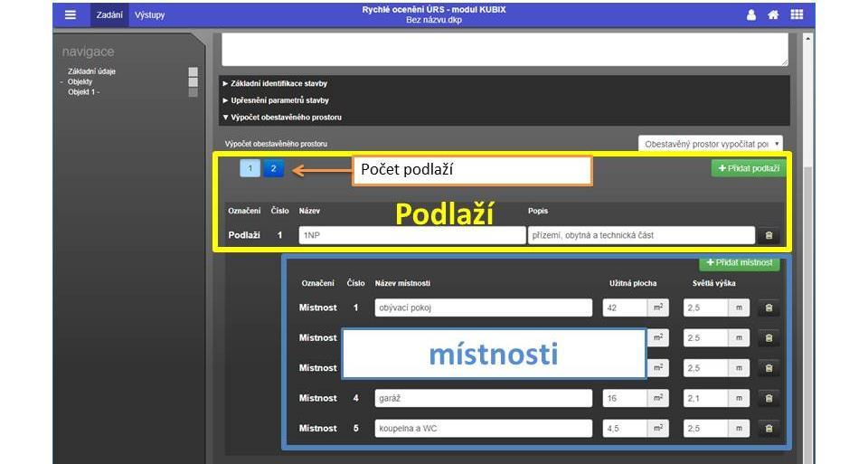This screenshot has width=868, height=464.
Task: Click the Výpočet obestavěného prostoru field label
Action: pos(276,144)
